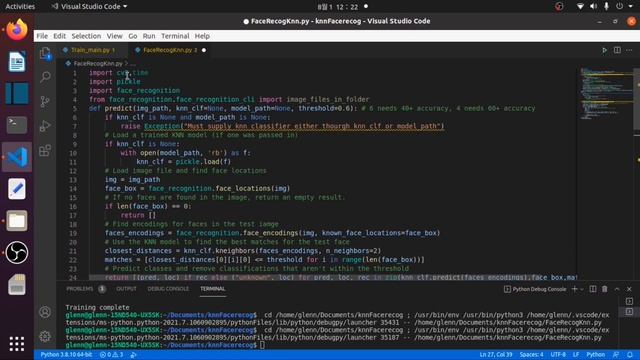Click FaceRecogKnn.py breadcrumb
This screenshot has height=360, width=640.
[98, 64]
